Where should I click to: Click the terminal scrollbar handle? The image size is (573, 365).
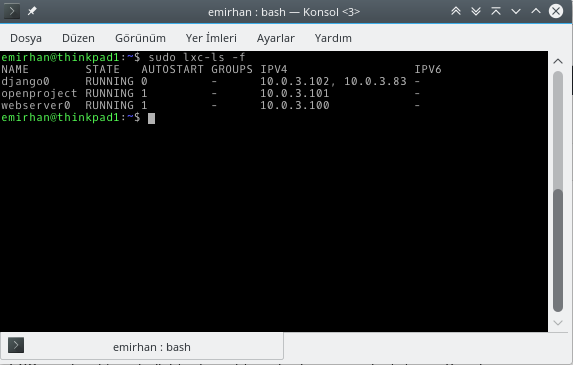click(x=558, y=251)
